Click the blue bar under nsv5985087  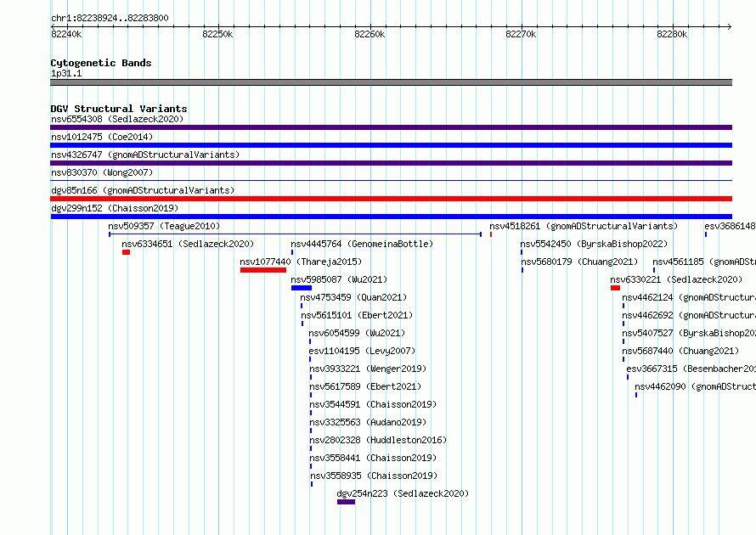point(302,288)
